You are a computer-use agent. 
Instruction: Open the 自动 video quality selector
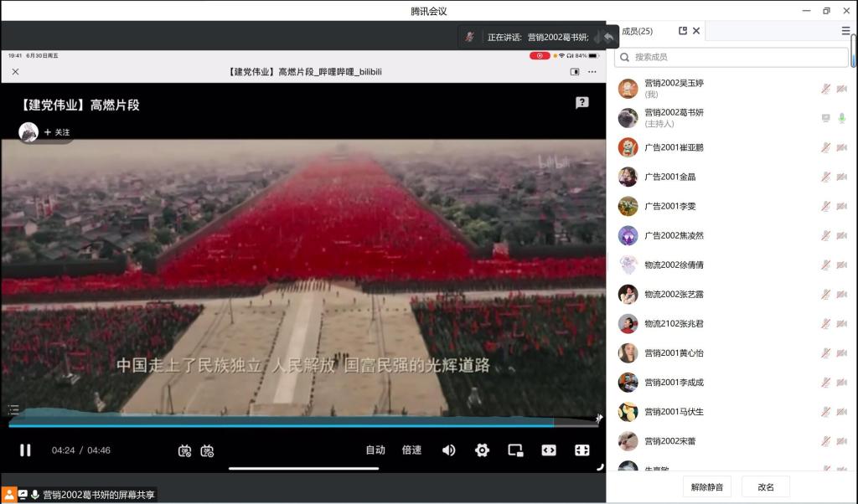[375, 450]
